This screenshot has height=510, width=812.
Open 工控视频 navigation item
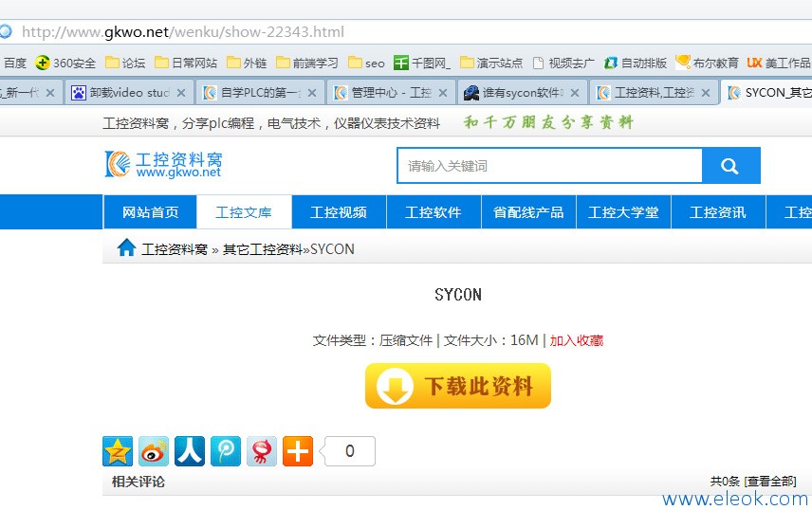coord(339,212)
